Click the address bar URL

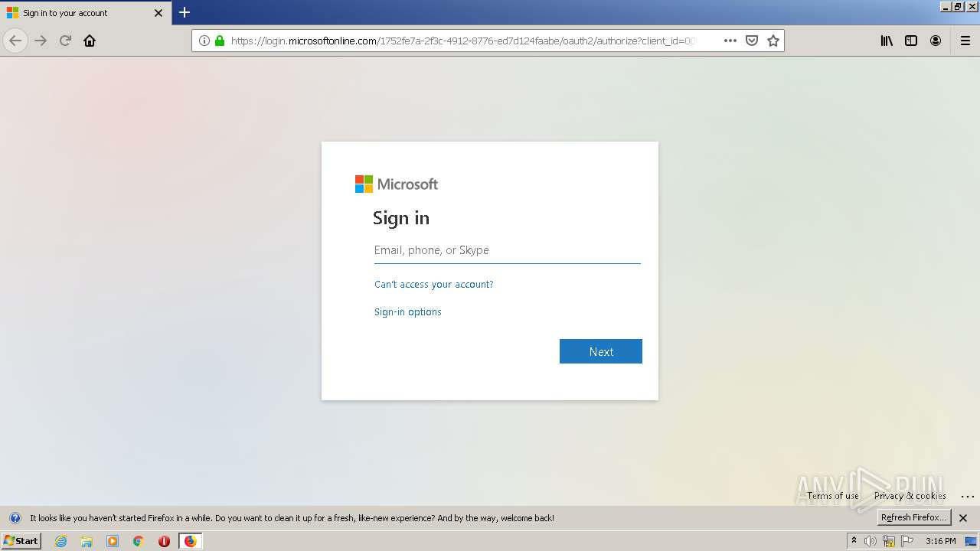(462, 41)
